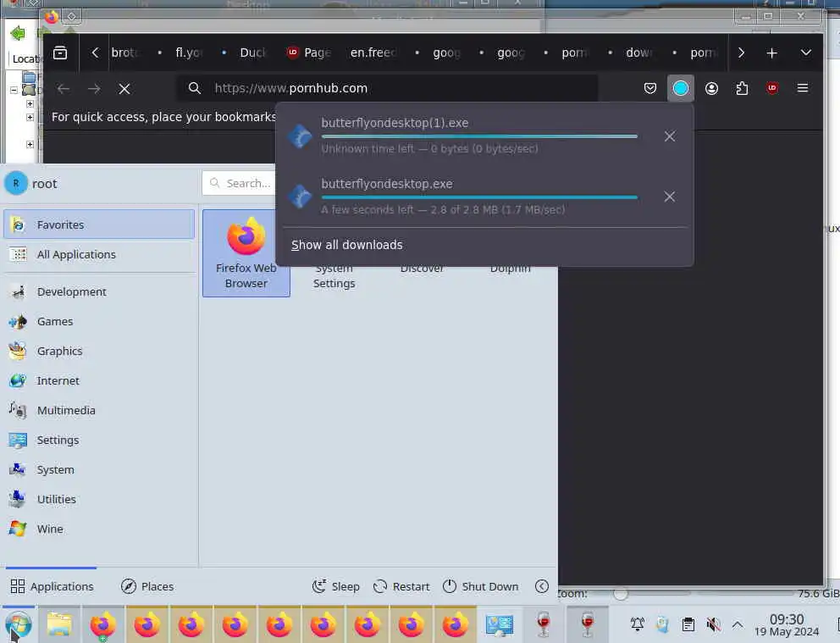Screen dimensions: 840x643
Task: Open Graphics category
Action: [99, 351]
